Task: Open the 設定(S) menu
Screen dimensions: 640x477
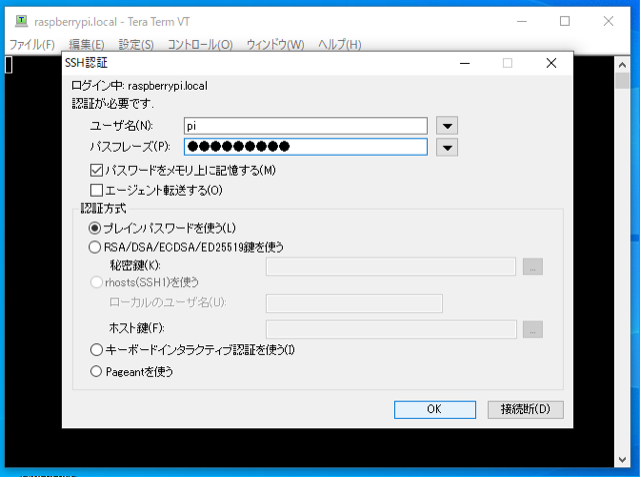Action: tap(136, 44)
